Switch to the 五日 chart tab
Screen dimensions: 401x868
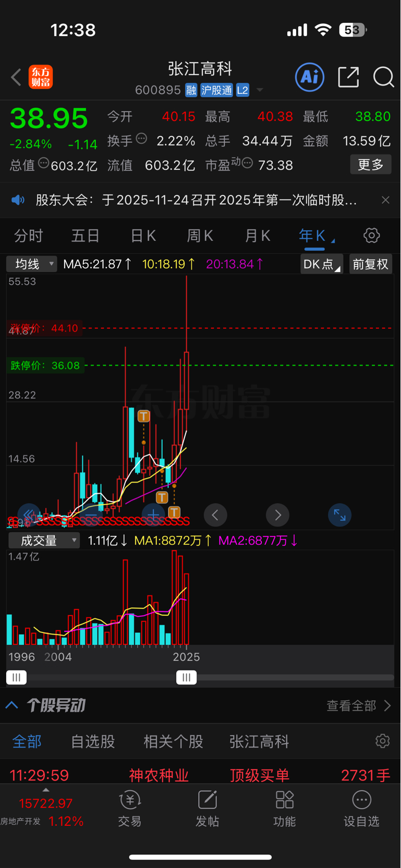86,236
